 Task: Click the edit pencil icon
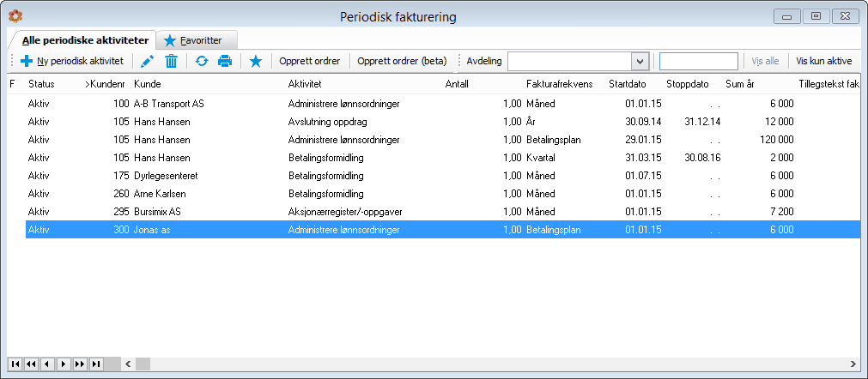(147, 62)
